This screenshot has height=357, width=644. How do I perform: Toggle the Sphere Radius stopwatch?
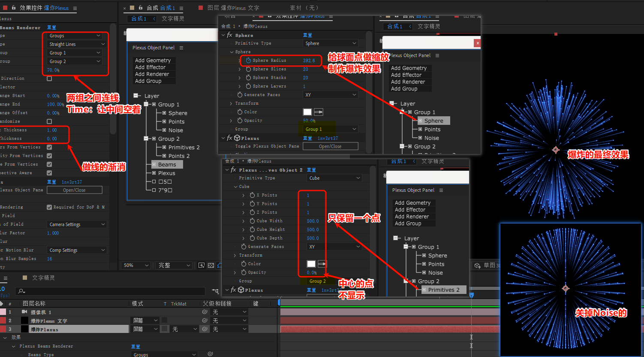pyautogui.click(x=248, y=61)
